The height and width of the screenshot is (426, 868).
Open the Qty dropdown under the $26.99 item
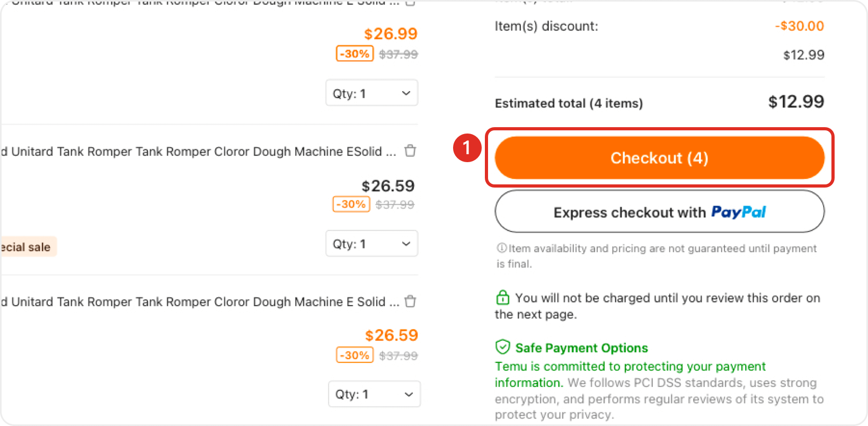372,93
